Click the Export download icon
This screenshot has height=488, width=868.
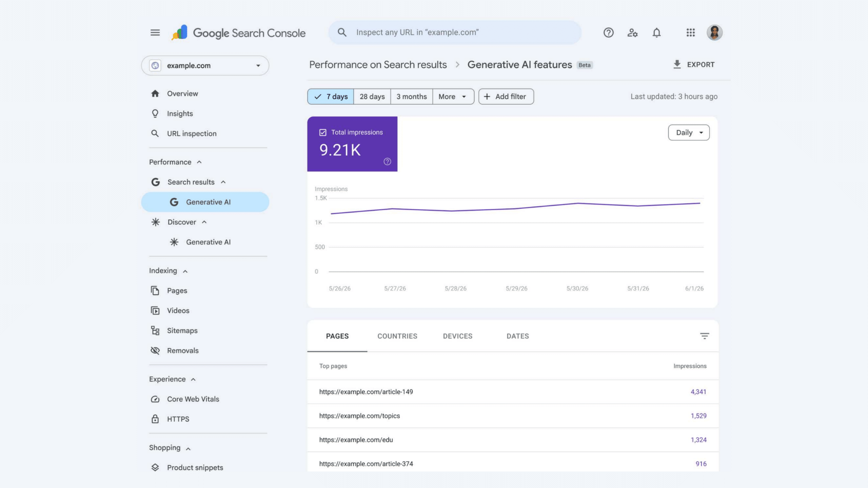tap(677, 64)
